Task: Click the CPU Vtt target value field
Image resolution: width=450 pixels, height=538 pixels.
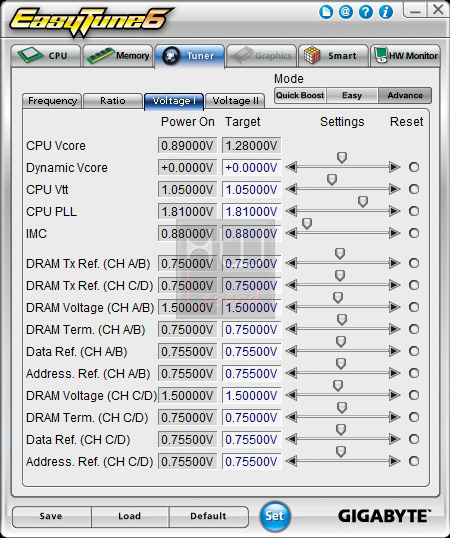Action: pos(251,189)
